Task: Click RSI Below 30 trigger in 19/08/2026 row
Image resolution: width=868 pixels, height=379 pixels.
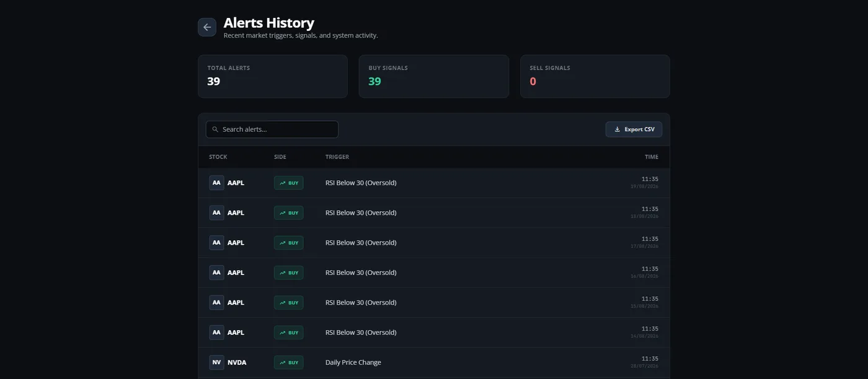Action: click(x=361, y=183)
